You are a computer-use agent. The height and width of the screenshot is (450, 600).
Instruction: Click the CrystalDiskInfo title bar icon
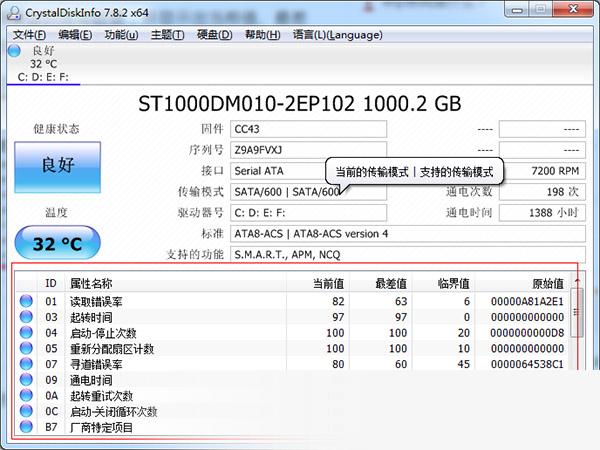click(x=14, y=12)
